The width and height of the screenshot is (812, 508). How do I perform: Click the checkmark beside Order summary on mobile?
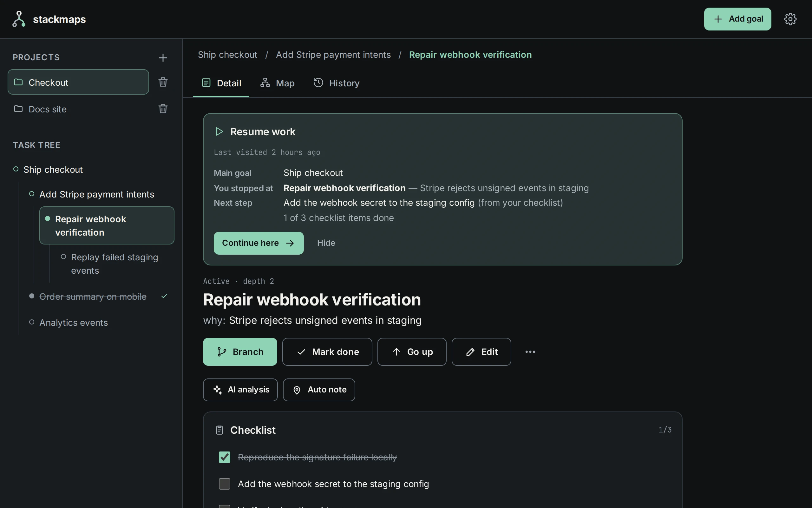(x=164, y=296)
